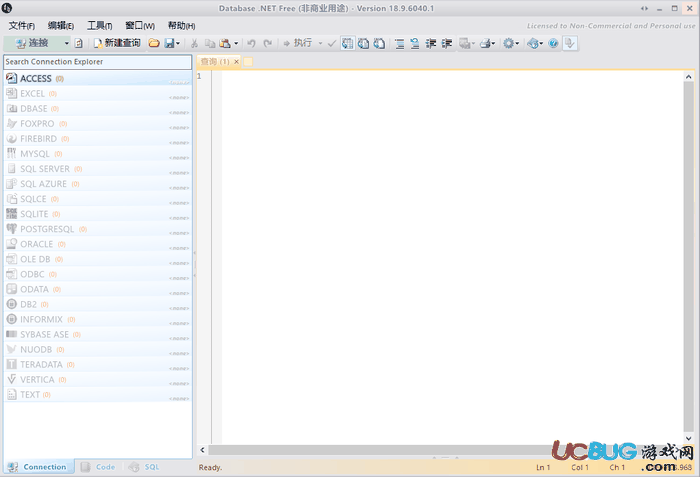Click the save floppy disk icon
Viewport: 700px width, 477px height.
click(170, 43)
